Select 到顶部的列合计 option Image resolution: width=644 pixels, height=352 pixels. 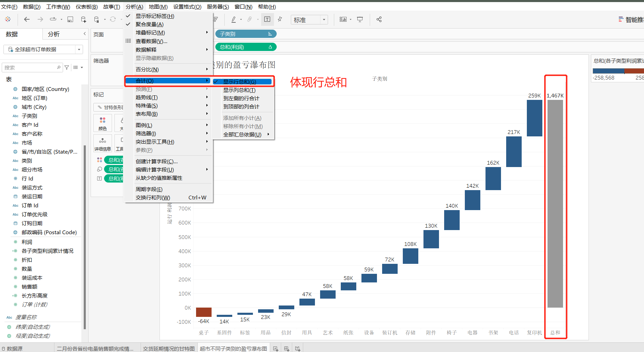pos(241,106)
